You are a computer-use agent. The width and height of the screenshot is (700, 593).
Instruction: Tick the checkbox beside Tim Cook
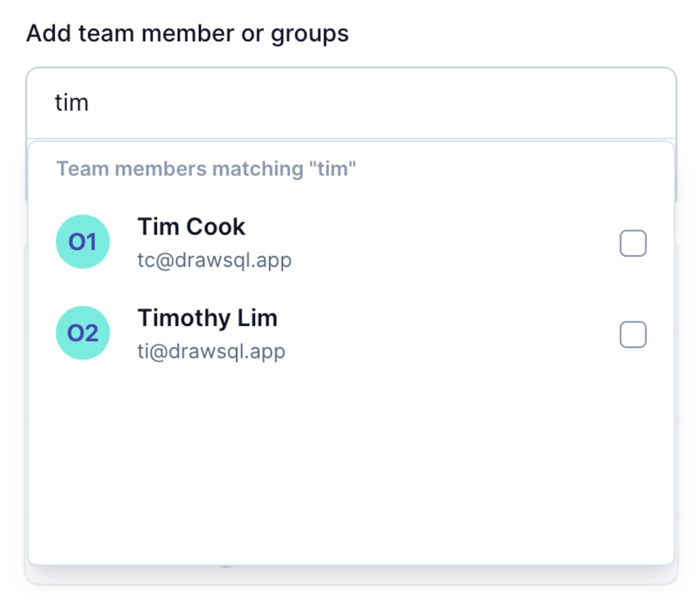[633, 243]
